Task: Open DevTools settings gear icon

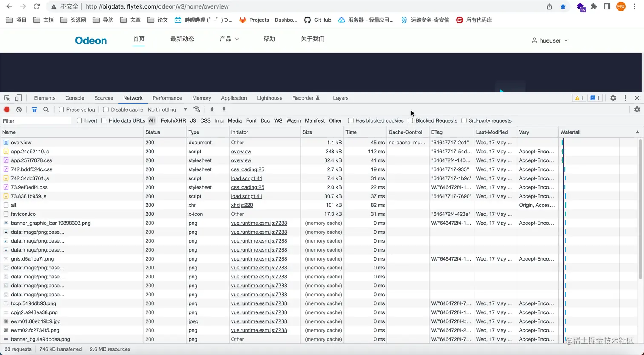Action: [x=613, y=98]
